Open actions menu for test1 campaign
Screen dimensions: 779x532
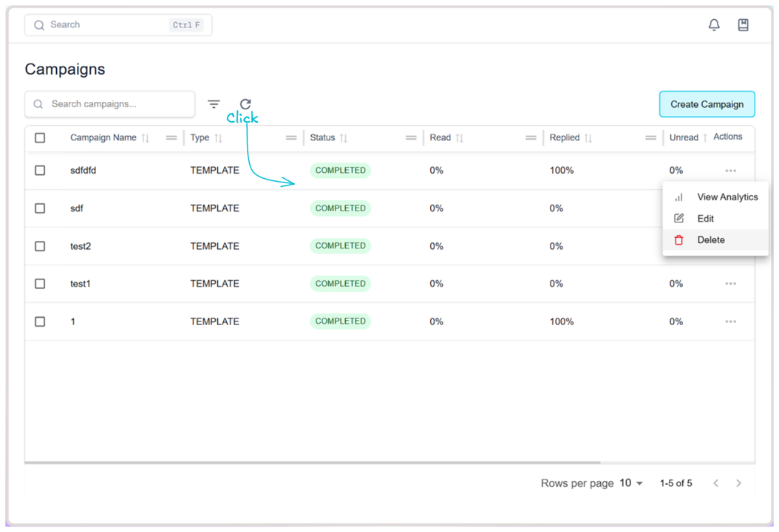(x=730, y=284)
